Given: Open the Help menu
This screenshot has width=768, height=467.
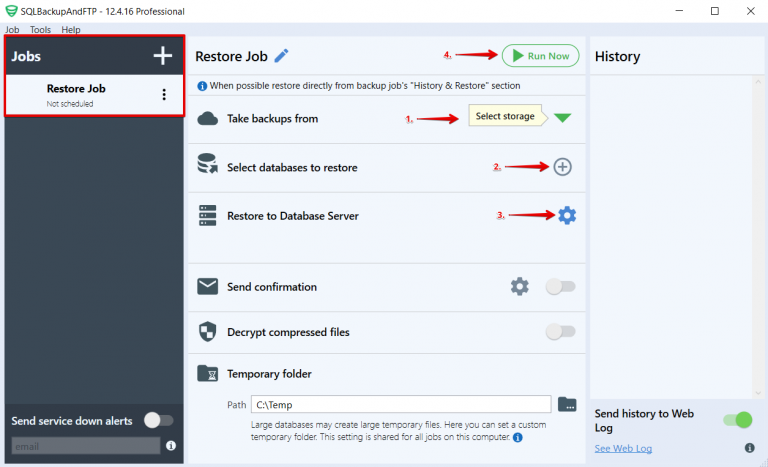Looking at the screenshot, I should tap(71, 30).
